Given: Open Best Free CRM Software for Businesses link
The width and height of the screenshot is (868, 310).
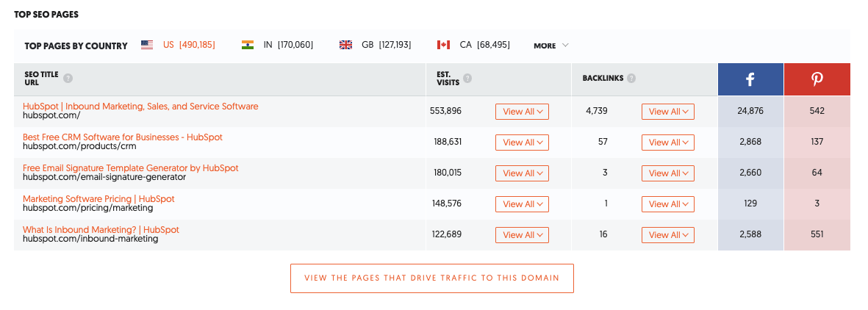Looking at the screenshot, I should pyautogui.click(x=123, y=137).
